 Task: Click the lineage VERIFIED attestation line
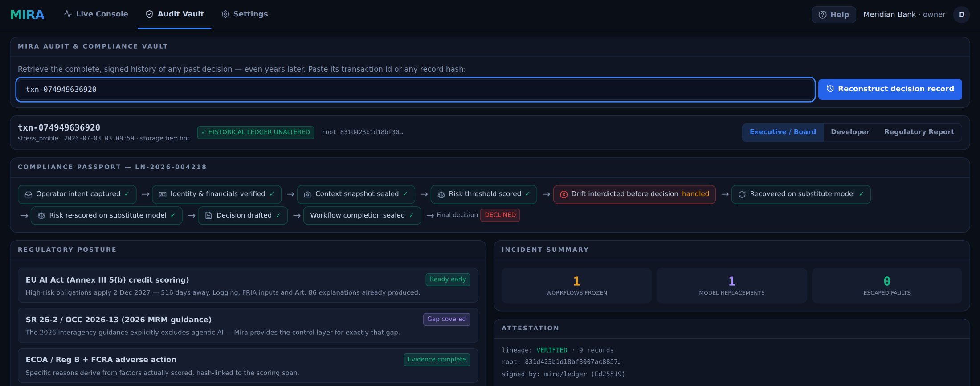coord(557,350)
